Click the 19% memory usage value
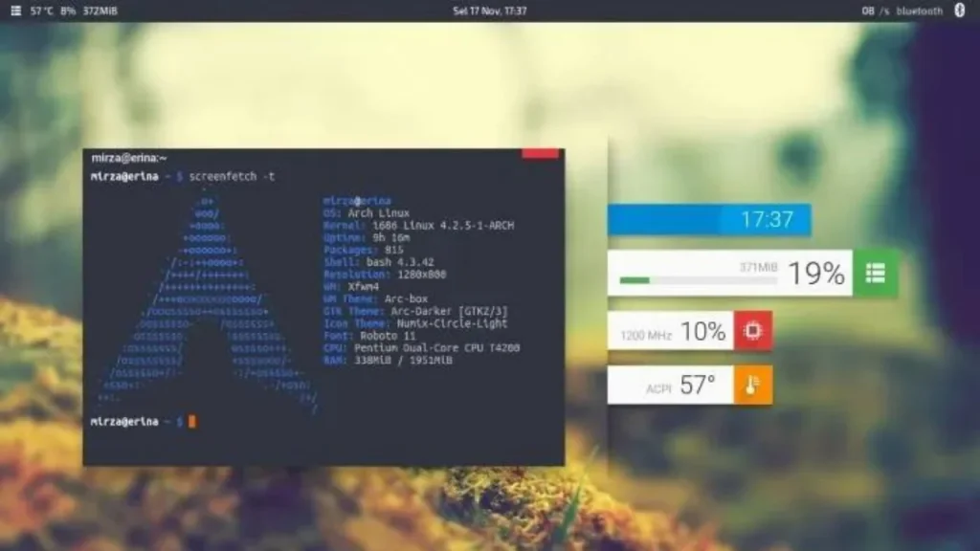Screen dimensions: 980x551 [816, 274]
